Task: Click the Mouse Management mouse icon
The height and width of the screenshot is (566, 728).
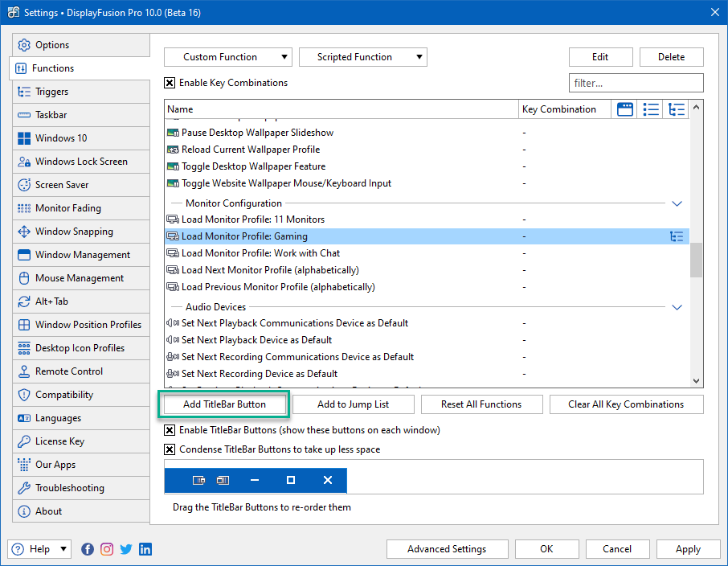Action: 24,278
